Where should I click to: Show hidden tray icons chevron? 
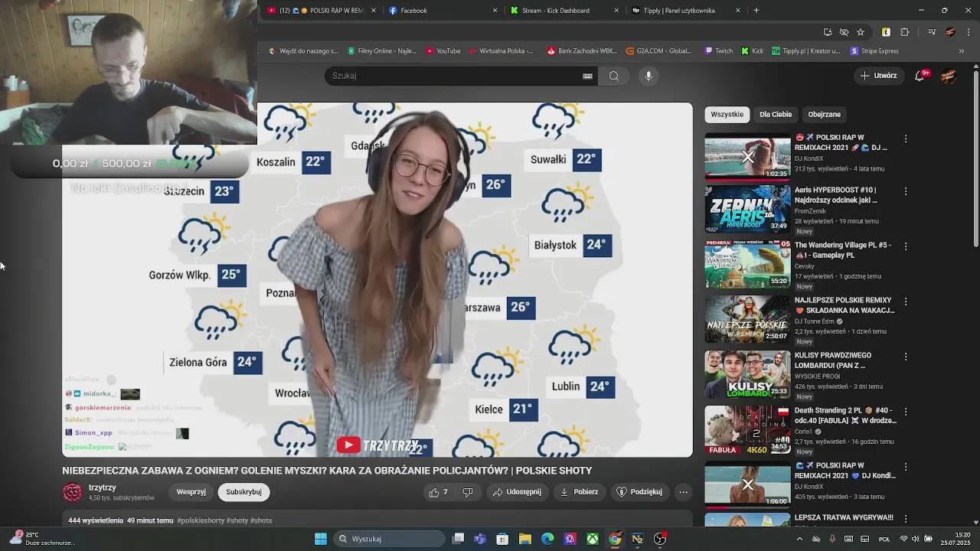[800, 539]
